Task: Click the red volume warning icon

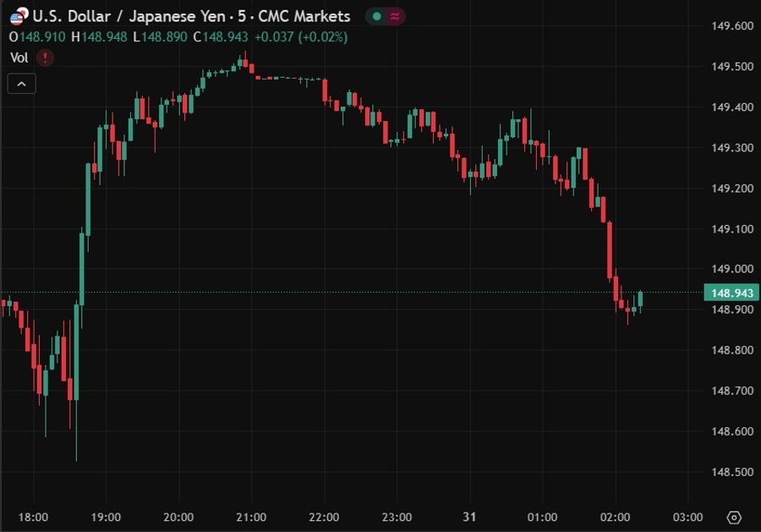Action: pos(45,58)
